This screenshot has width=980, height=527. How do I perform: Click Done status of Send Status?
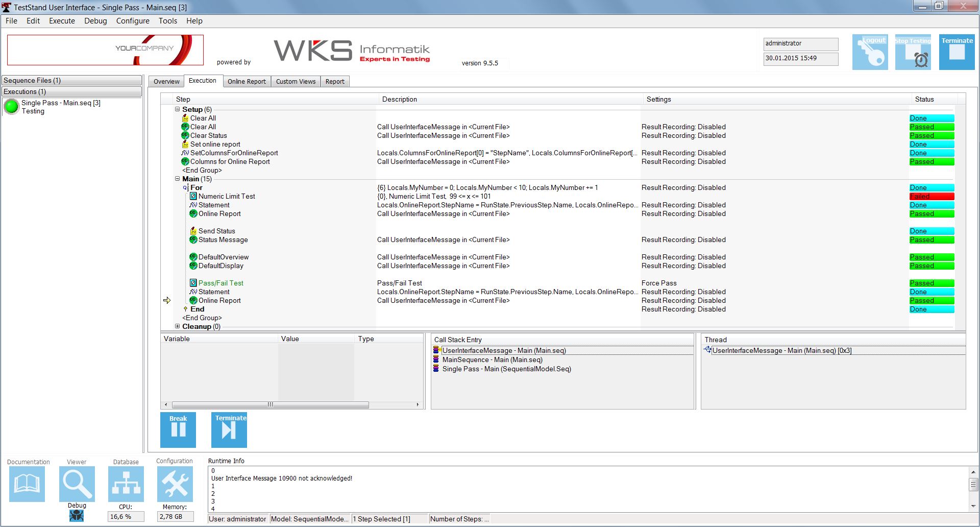[932, 231]
